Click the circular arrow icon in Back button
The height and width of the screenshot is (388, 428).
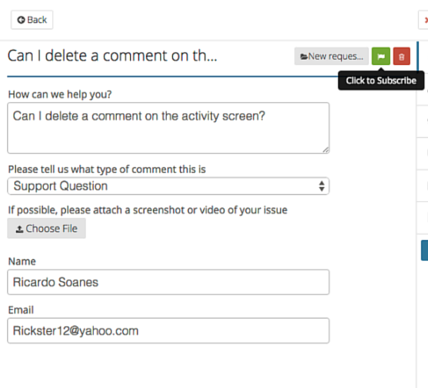21,20
